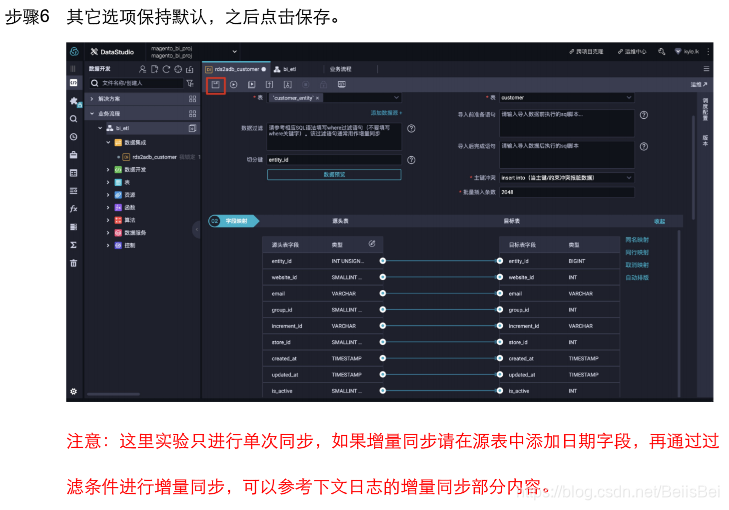729x510 pixels.
Task: Click the source connector dot on the email row
Action: [383, 293]
